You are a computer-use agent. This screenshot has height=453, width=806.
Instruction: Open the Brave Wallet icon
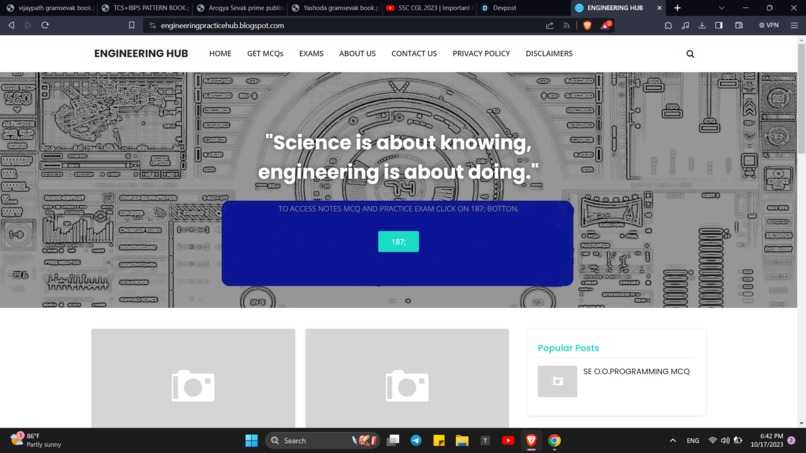pos(739,25)
